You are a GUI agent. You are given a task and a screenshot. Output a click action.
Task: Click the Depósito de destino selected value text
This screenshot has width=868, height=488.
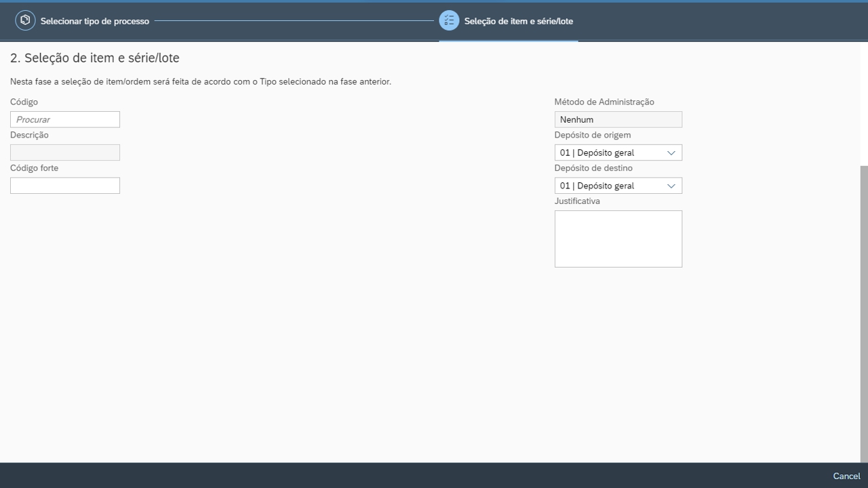point(597,186)
